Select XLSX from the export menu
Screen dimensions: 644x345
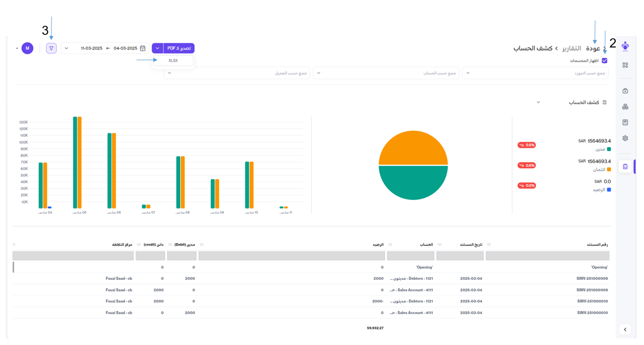click(173, 61)
